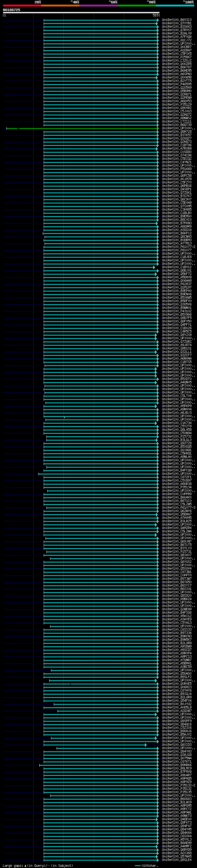Select hit UniRef100_P15732
The height and width of the screenshot is (868, 197).
pos(177,436)
